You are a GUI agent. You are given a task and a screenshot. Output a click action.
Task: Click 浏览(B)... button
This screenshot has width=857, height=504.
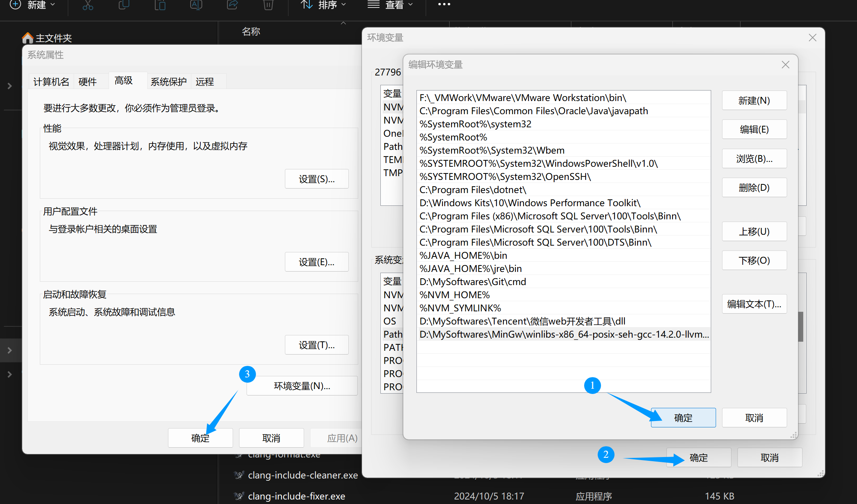click(754, 158)
